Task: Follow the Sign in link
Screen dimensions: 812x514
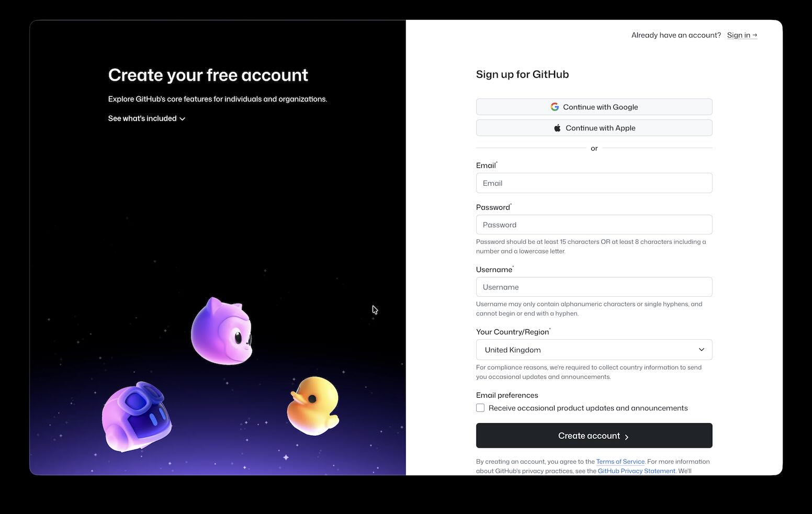Action: (x=741, y=35)
